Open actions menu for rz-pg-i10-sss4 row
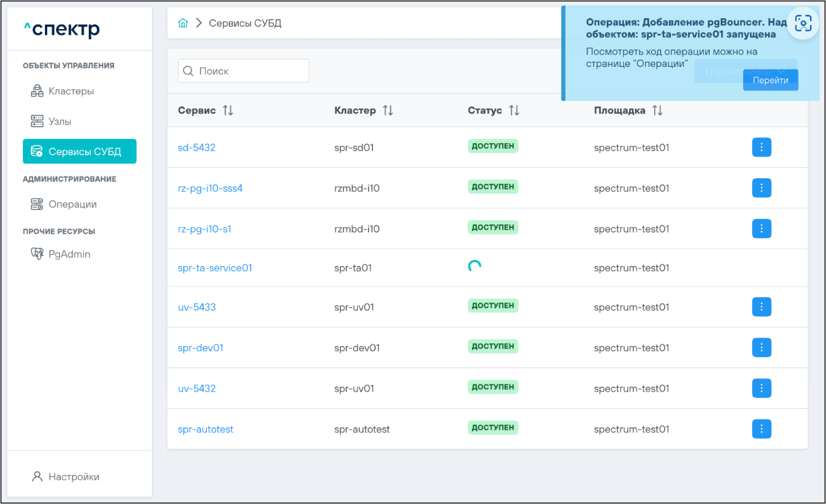 761,188
